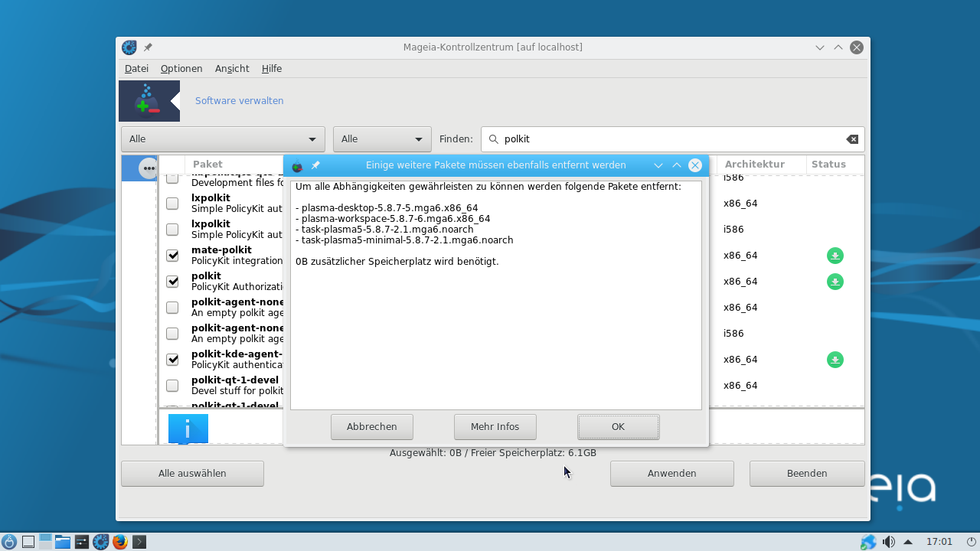The width and height of the screenshot is (980, 551).
Task: Open the Optionen menu
Action: pyautogui.click(x=181, y=69)
